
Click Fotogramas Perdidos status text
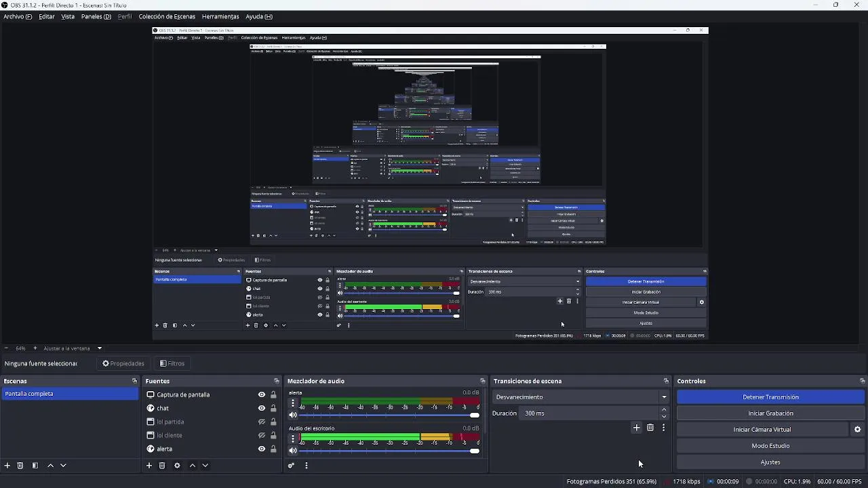tap(612, 482)
